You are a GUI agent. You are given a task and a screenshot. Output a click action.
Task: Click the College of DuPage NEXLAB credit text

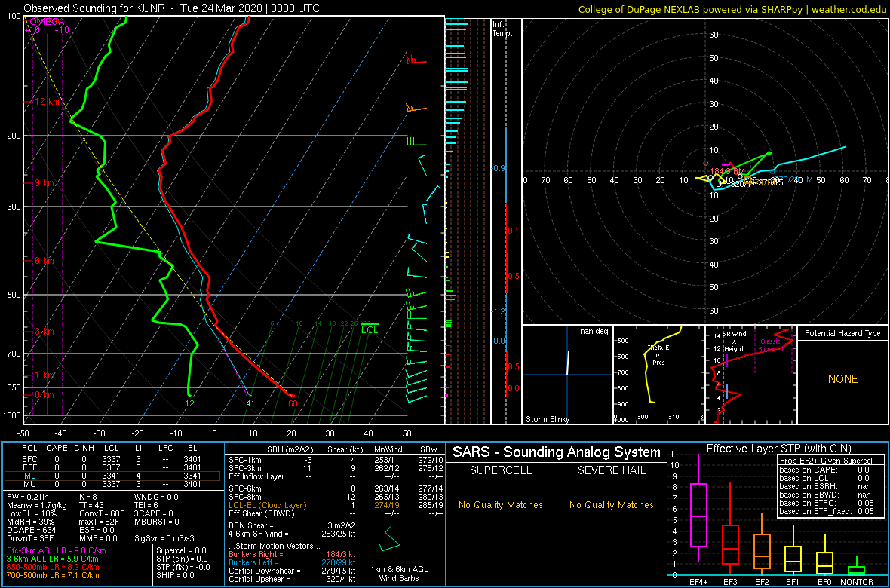point(732,8)
